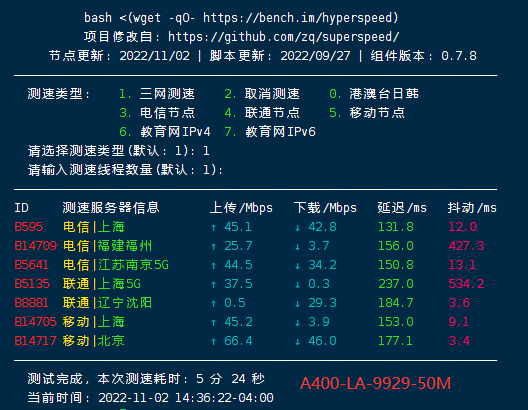
Task: Select option 5 移动节点
Action: [x=367, y=113]
